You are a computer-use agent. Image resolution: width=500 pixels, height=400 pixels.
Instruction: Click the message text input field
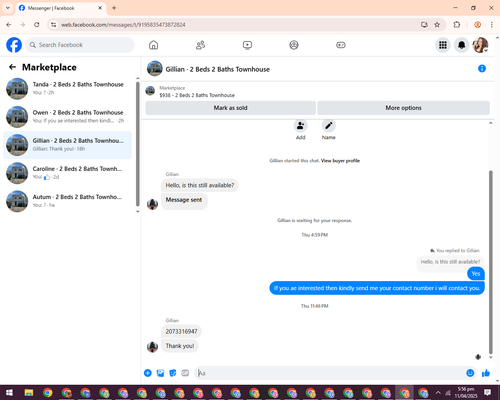tap(330, 373)
